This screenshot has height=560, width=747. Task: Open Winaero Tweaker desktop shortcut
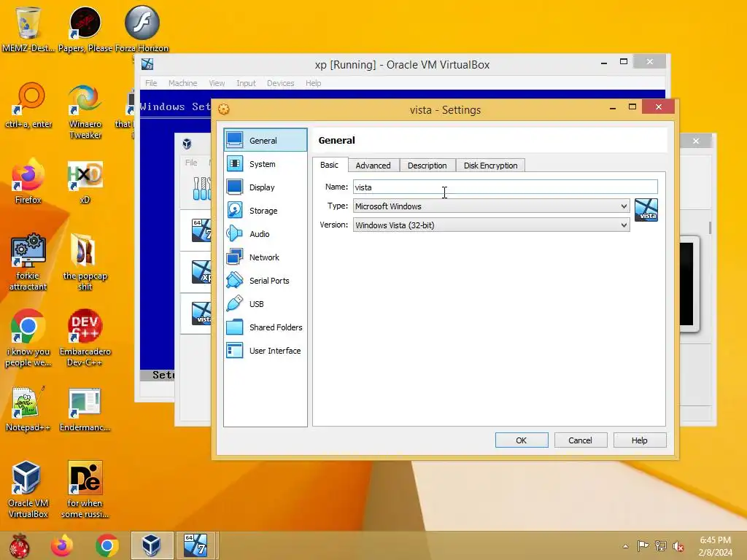coord(85,112)
